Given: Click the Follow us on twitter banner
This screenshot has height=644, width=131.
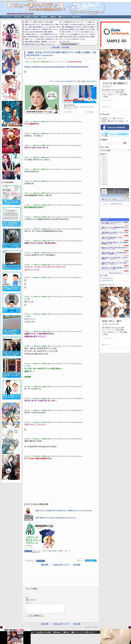Looking at the screenshot, I should 115,134.
